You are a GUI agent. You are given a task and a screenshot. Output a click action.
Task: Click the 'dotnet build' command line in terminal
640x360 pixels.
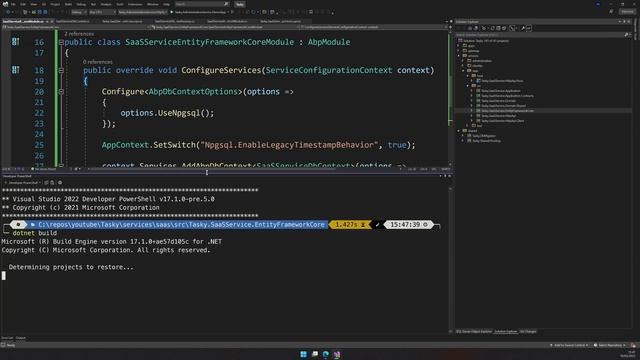click(x=35, y=233)
